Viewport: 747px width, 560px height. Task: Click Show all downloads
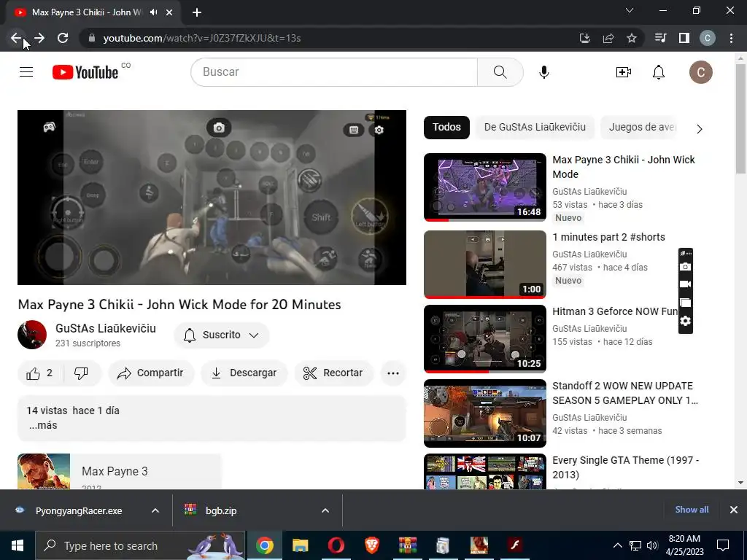tap(692, 510)
